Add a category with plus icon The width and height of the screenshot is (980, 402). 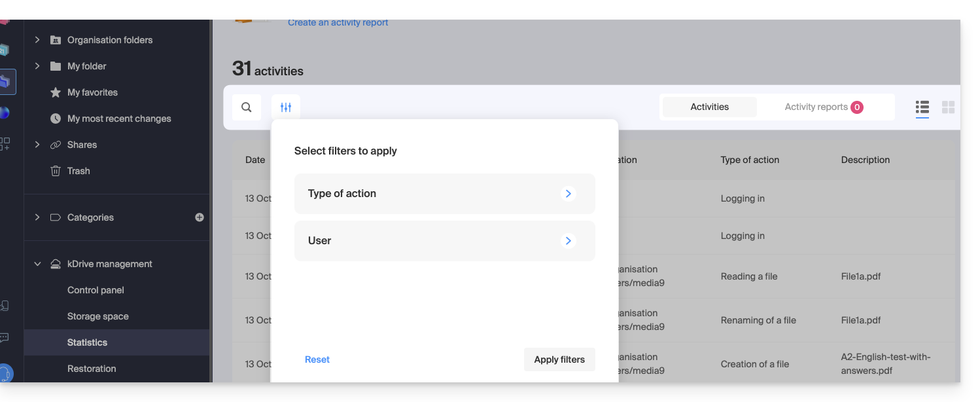200,217
